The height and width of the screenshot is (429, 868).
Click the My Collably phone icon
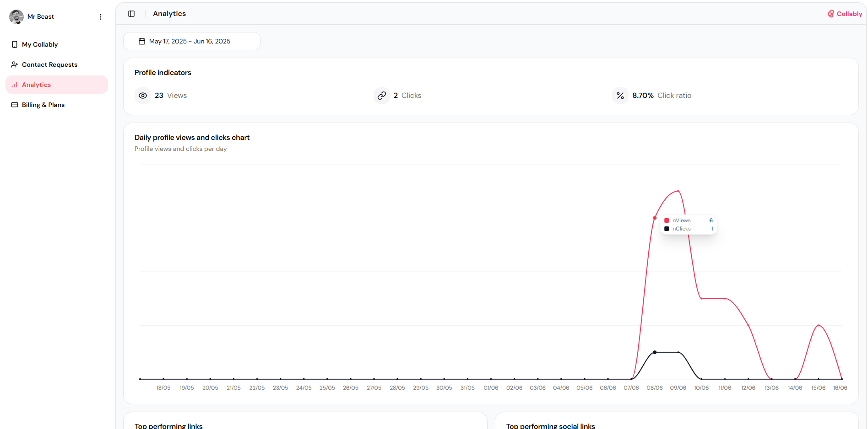15,44
